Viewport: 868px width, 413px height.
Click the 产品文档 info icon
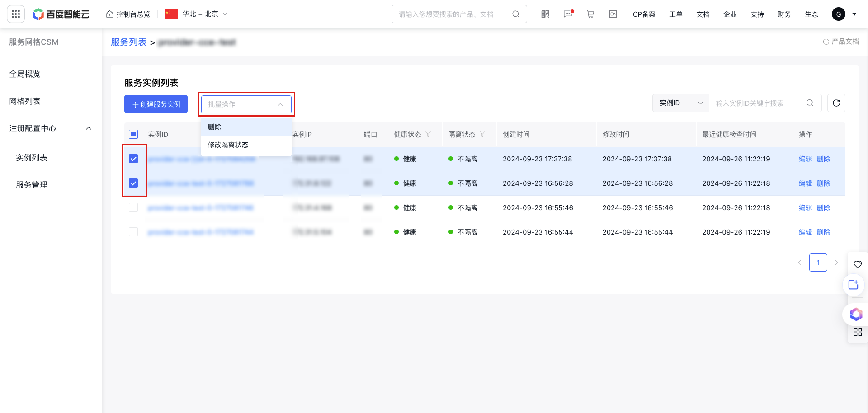coord(826,42)
